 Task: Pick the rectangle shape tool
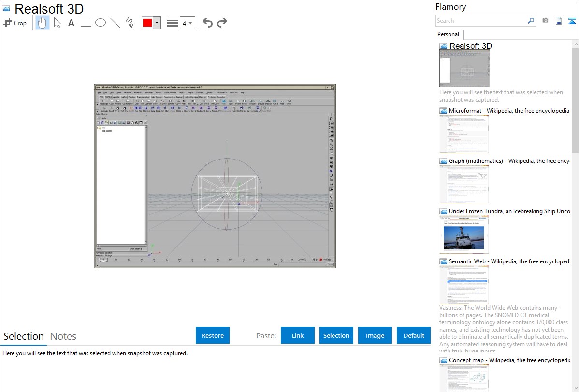pos(86,23)
